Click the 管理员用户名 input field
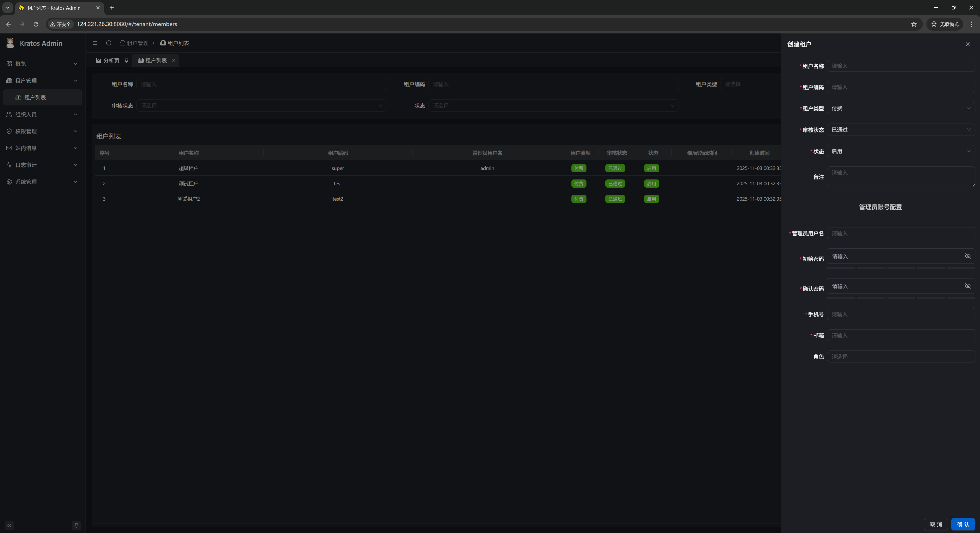980x533 pixels. click(900, 233)
